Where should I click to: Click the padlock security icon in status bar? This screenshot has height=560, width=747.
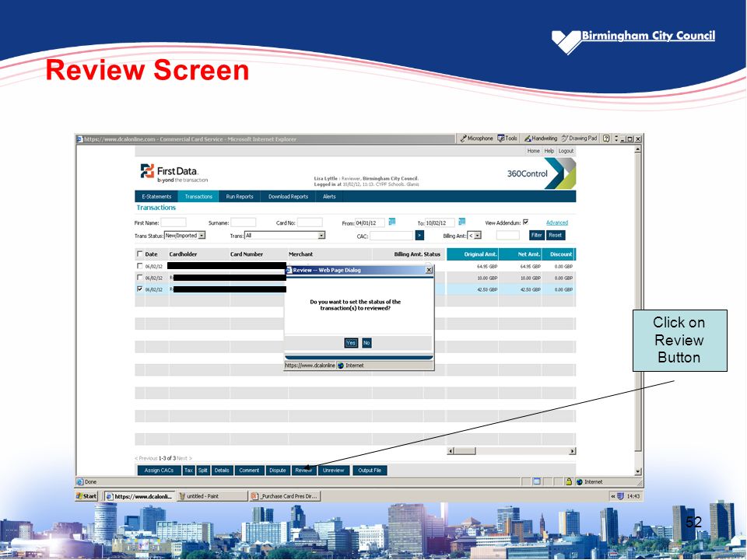(x=569, y=482)
